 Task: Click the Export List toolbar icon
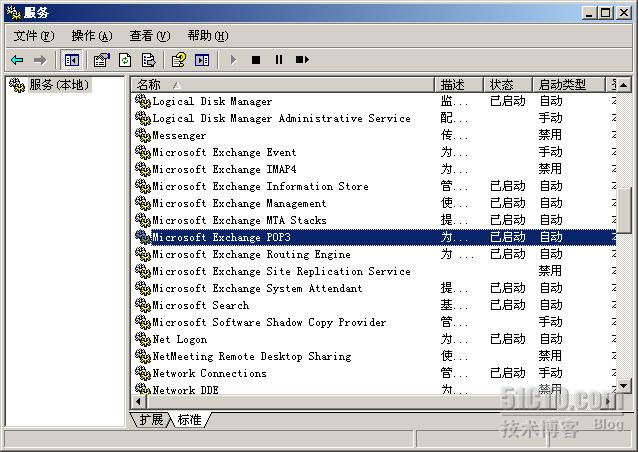(148, 60)
